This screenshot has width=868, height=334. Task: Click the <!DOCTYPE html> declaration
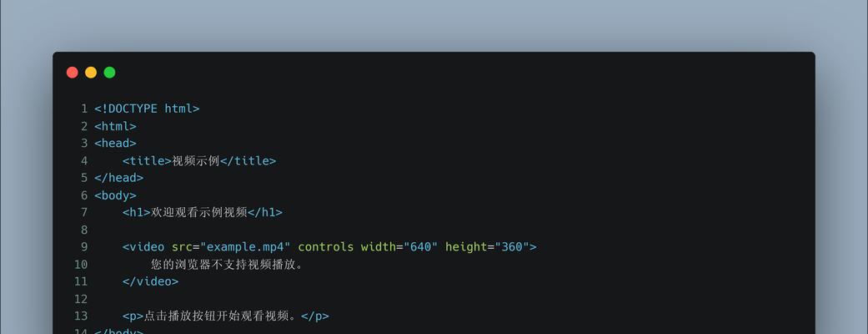click(x=147, y=109)
